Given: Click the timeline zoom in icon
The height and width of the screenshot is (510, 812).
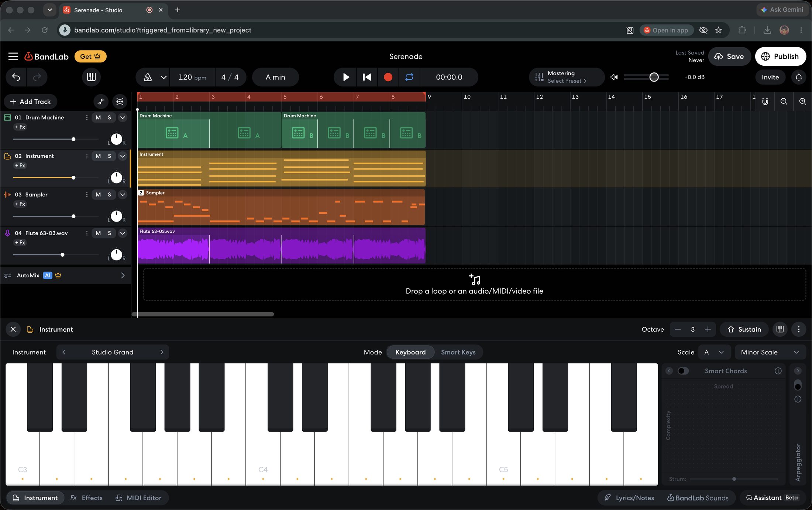Looking at the screenshot, I should click(802, 101).
